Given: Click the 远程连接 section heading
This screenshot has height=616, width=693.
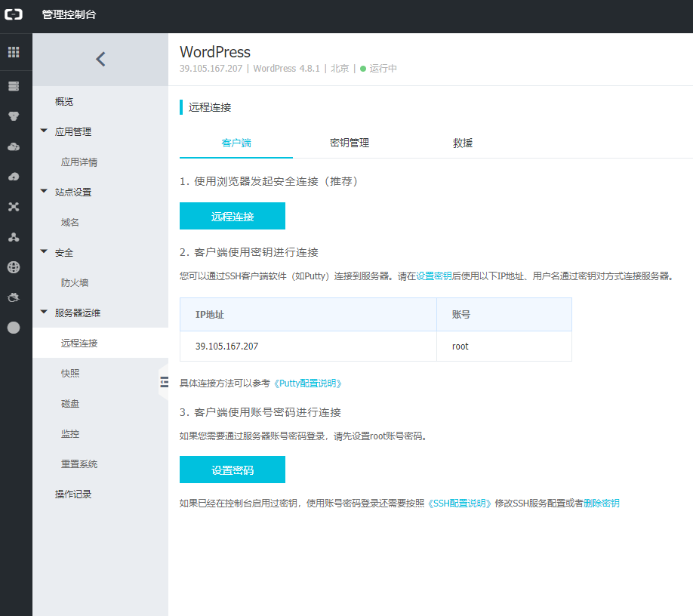Looking at the screenshot, I should click(210, 107).
